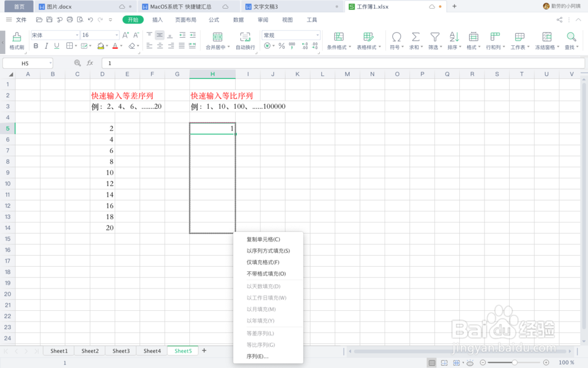Open the 图片.docx document tab

[x=85, y=6]
